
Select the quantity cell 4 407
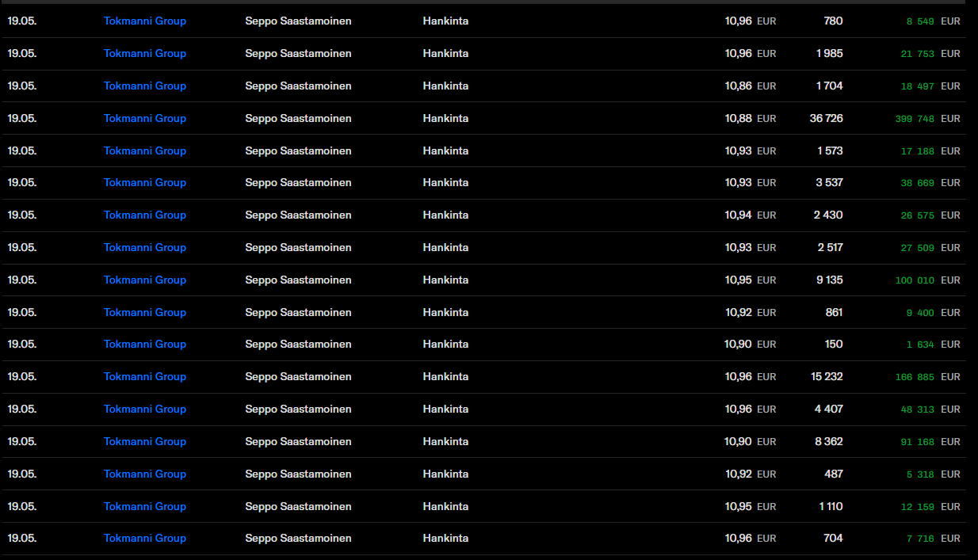pyautogui.click(x=829, y=409)
